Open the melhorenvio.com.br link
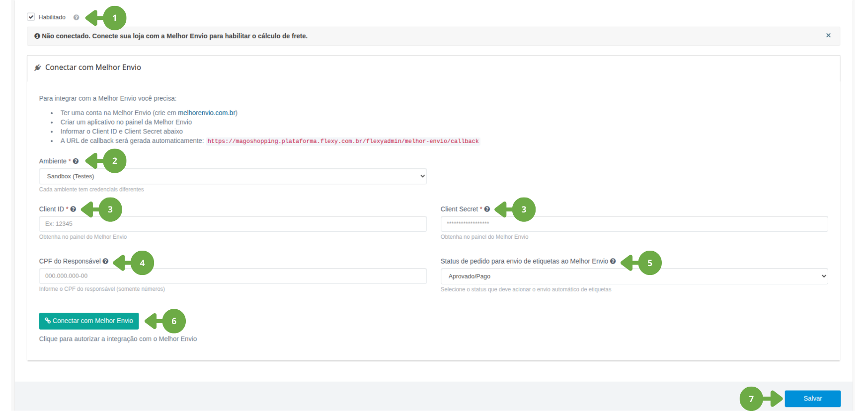868x411 pixels. click(x=207, y=113)
